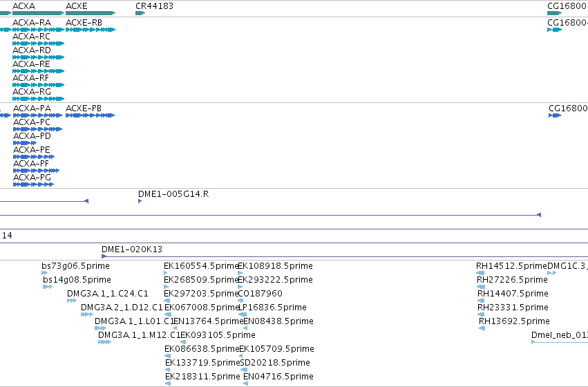Select transcript ACXA-RA

coord(38,30)
